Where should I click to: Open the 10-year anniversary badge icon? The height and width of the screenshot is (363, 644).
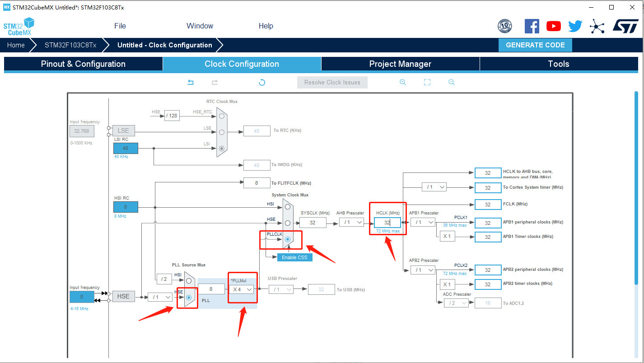coord(504,26)
